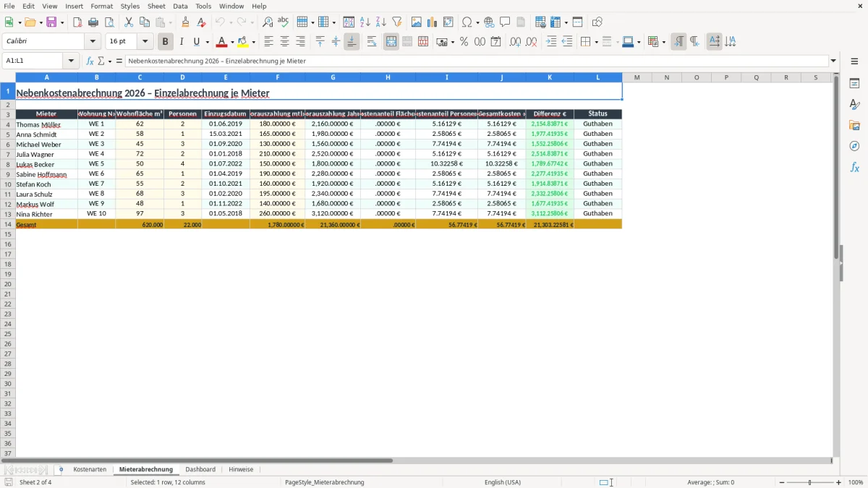This screenshot has height=488, width=868.
Task: Click Sort Ascending icon
Action: (x=365, y=22)
